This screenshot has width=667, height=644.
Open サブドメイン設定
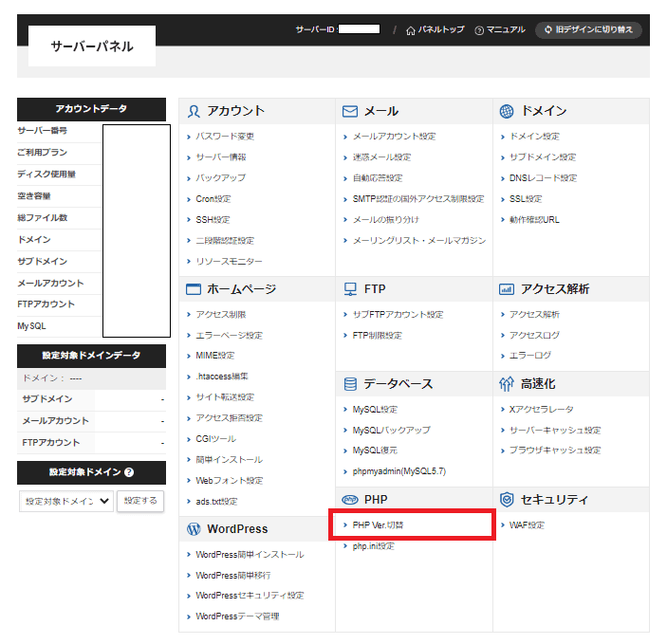coord(543,157)
